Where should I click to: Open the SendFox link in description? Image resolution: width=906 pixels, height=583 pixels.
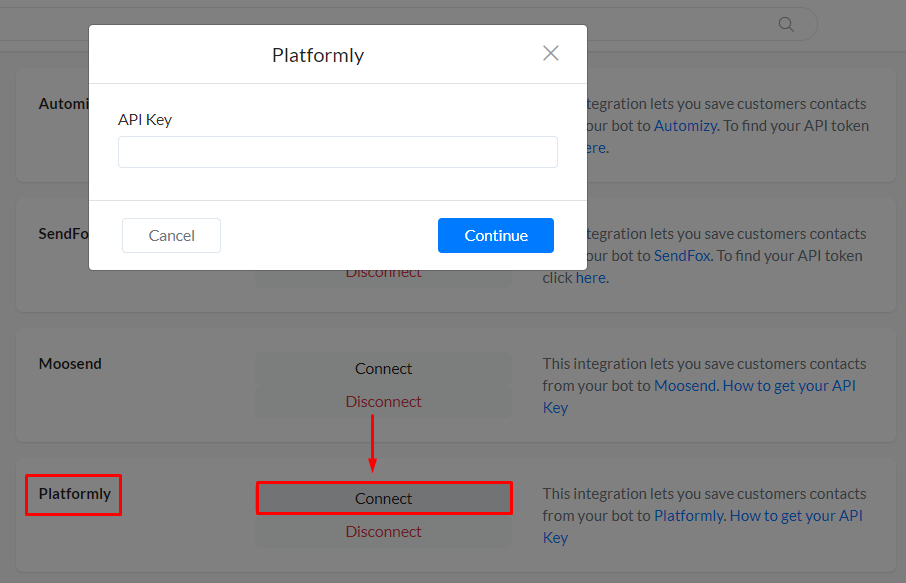pos(682,256)
